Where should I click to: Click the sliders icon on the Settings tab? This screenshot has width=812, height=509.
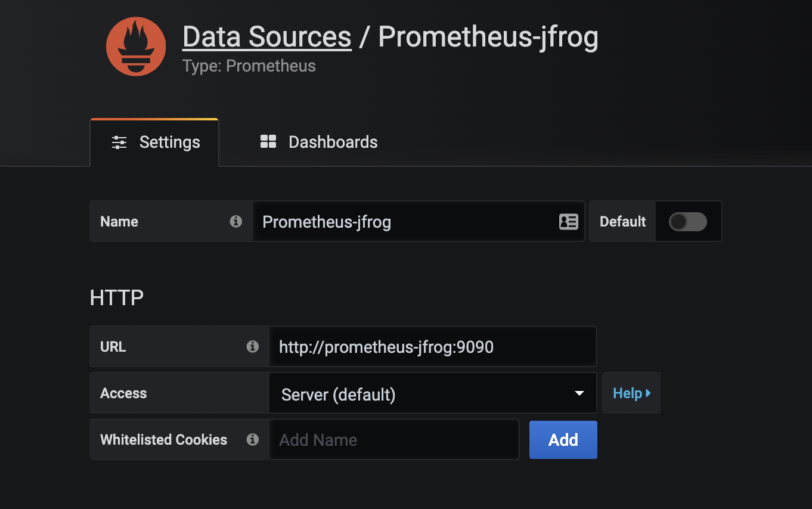pos(119,142)
